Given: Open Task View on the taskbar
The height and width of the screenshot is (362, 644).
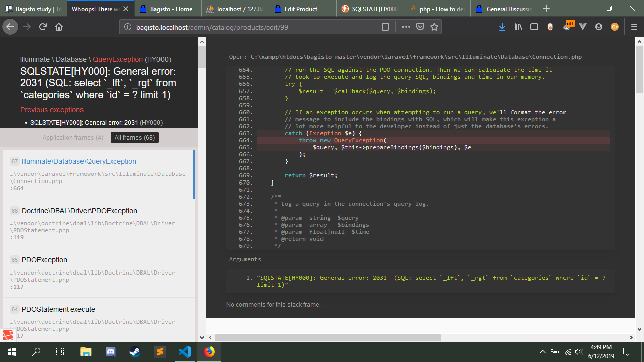Looking at the screenshot, I should 60,352.
